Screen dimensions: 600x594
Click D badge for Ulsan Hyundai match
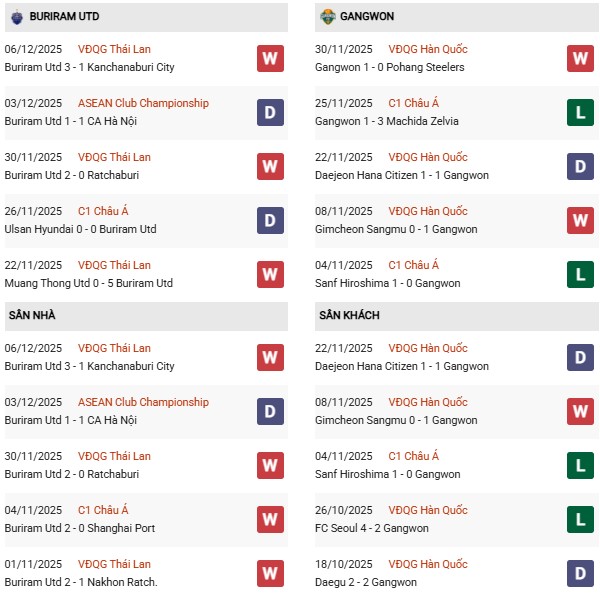click(270, 220)
